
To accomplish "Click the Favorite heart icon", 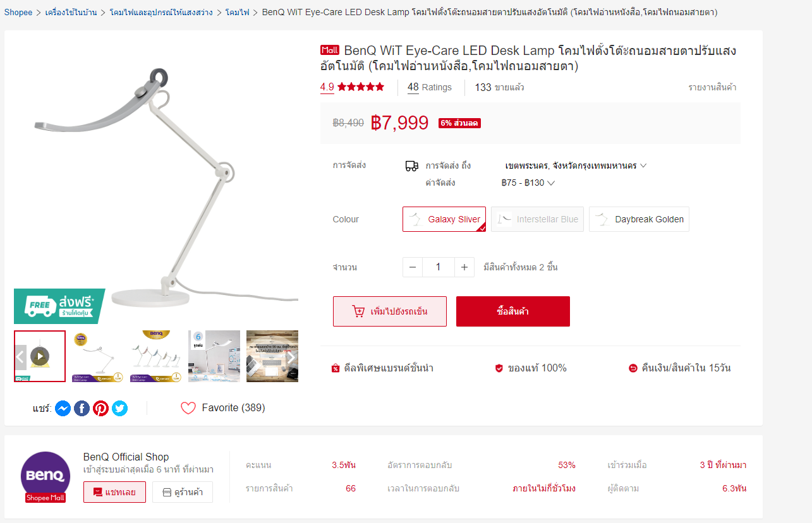I will click(188, 408).
